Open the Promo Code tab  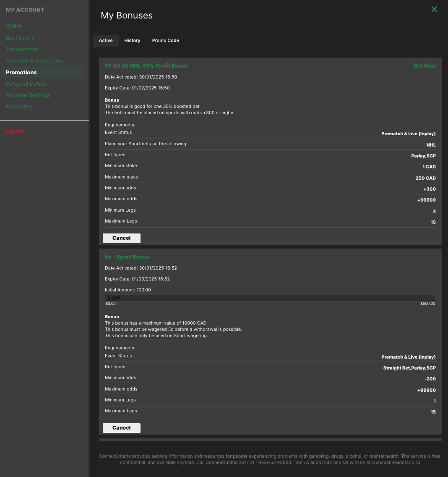click(165, 40)
